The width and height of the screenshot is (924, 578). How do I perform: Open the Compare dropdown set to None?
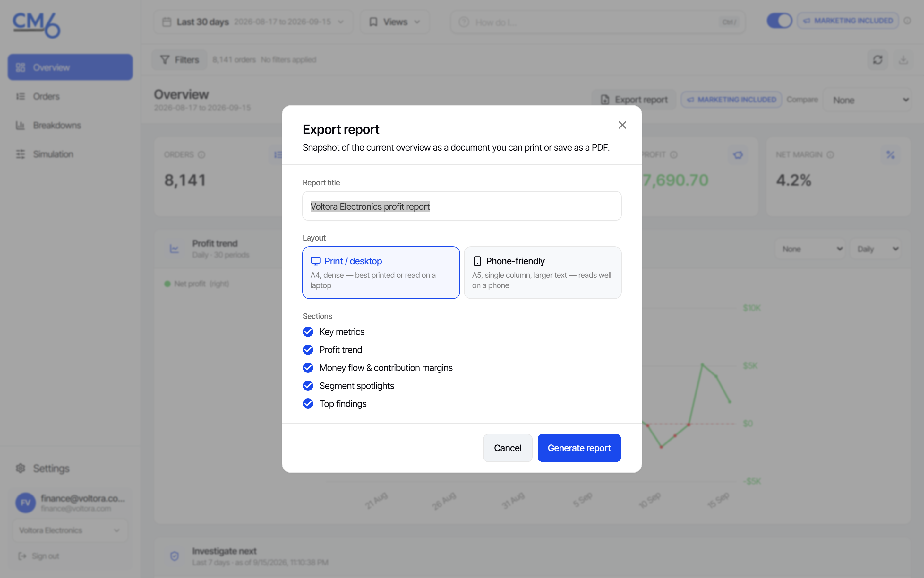tap(867, 100)
